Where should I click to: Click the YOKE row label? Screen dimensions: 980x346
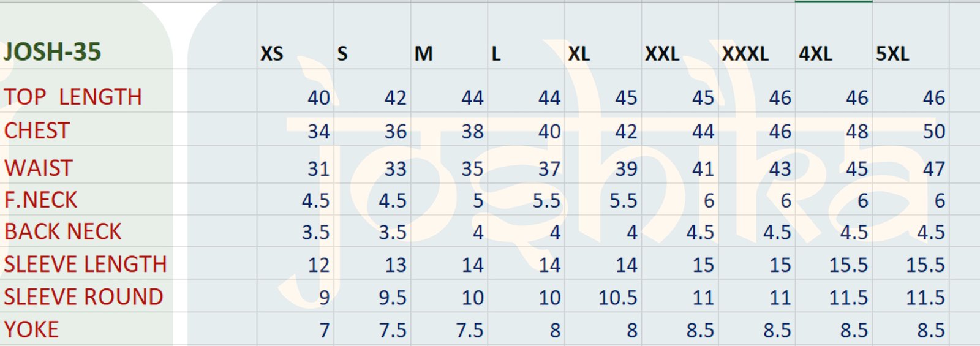31,329
